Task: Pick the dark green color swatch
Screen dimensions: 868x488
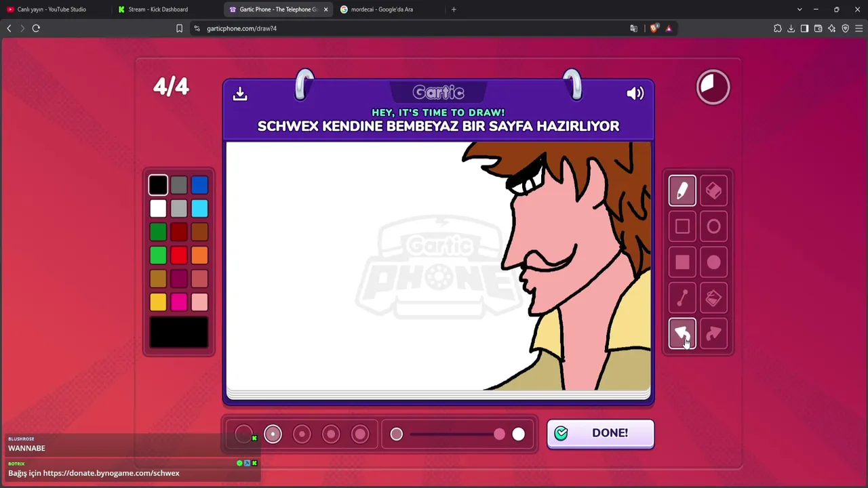Action: pyautogui.click(x=158, y=232)
